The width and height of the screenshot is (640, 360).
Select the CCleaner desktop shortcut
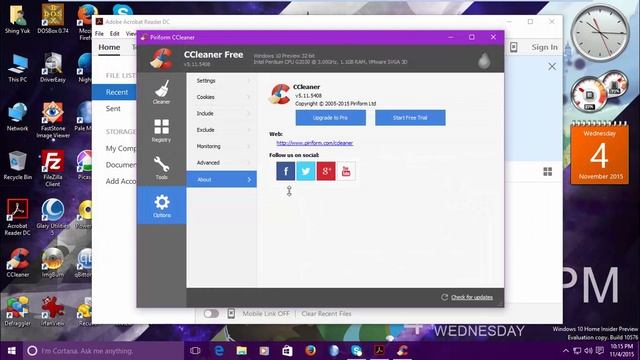18,263
